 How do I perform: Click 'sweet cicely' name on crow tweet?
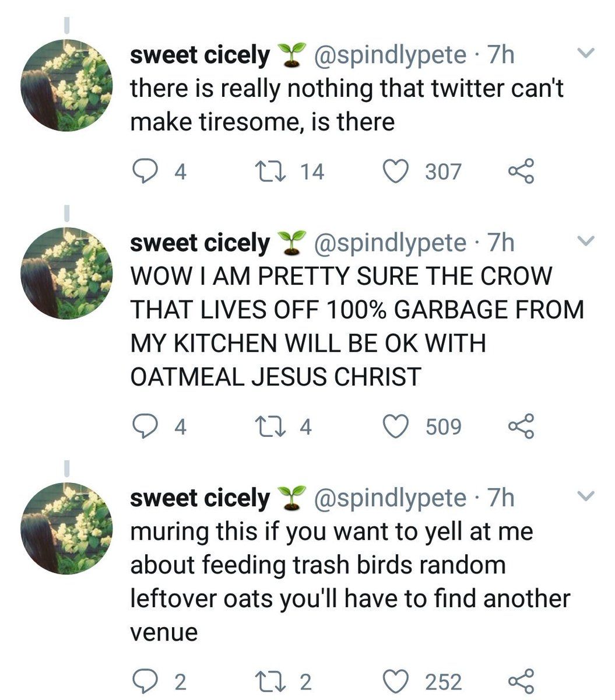199,243
